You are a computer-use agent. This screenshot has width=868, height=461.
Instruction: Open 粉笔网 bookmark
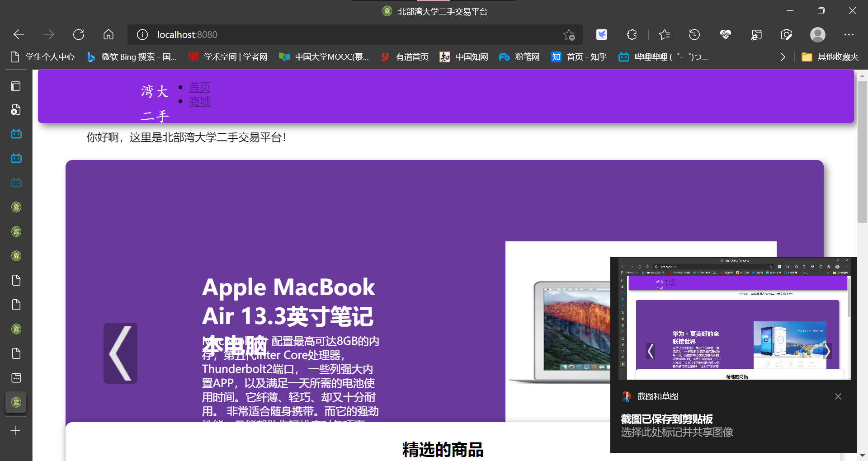519,57
